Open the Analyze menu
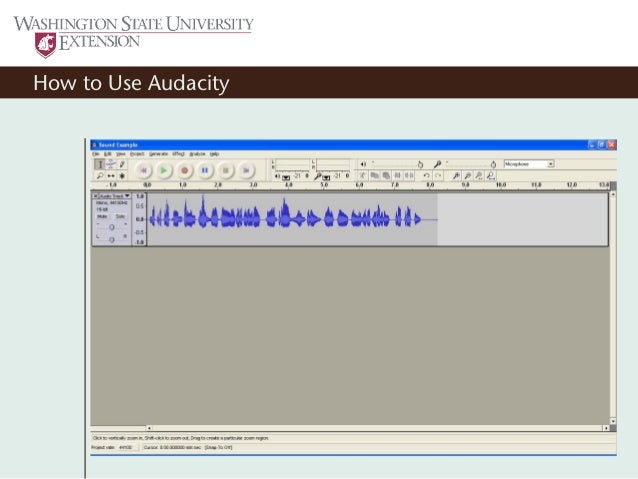The width and height of the screenshot is (638, 479). coord(197,154)
